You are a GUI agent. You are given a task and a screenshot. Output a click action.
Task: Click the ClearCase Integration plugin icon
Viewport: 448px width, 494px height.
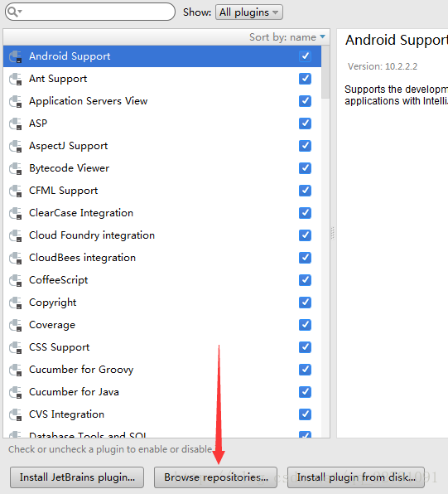16,213
